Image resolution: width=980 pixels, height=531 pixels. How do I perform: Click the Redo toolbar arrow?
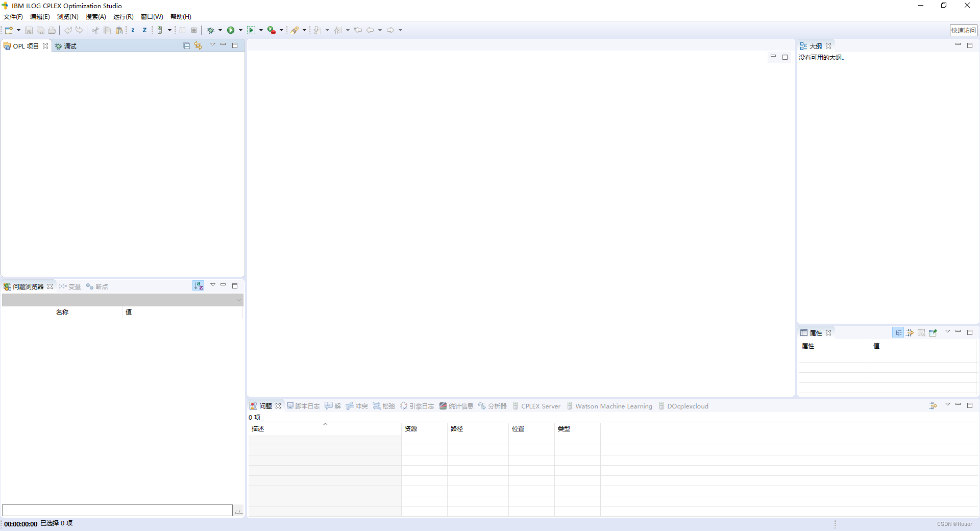click(79, 30)
